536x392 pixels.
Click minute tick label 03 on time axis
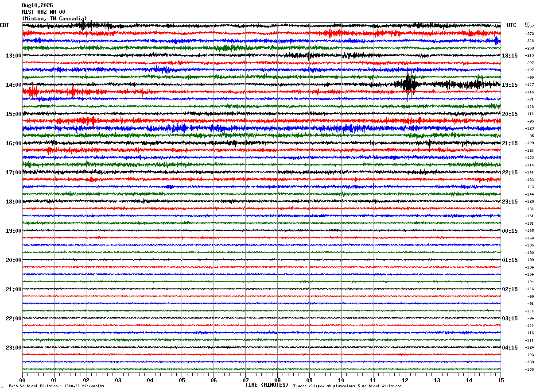(x=118, y=380)
